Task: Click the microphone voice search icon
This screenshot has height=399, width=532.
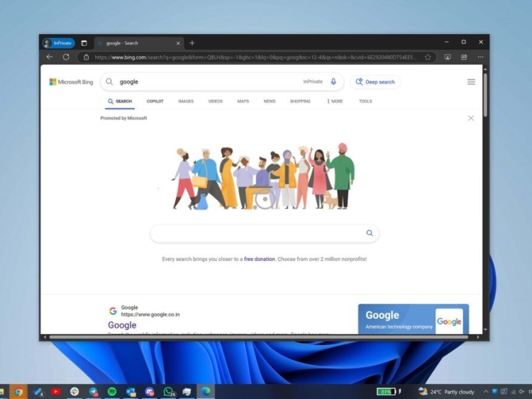Action: click(x=333, y=82)
